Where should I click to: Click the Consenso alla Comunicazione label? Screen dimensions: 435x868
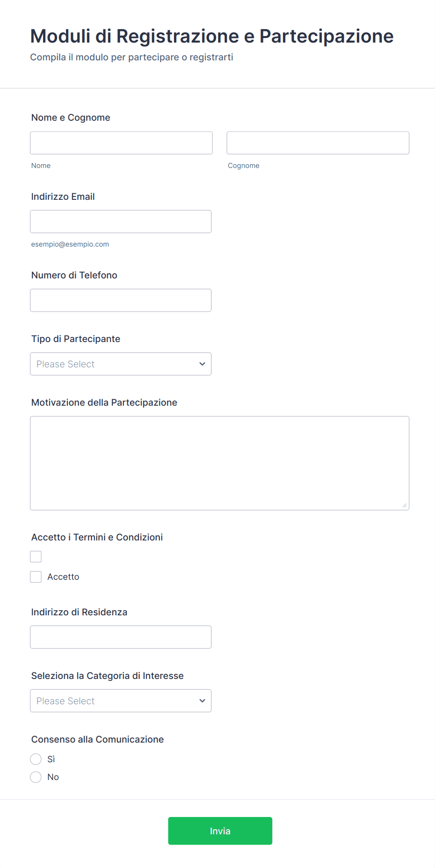[x=97, y=739]
